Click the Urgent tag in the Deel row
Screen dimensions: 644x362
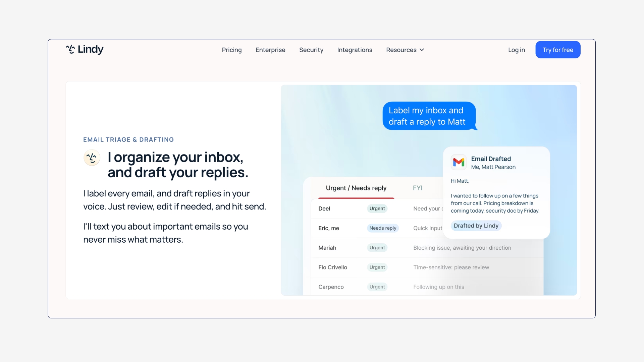(377, 208)
